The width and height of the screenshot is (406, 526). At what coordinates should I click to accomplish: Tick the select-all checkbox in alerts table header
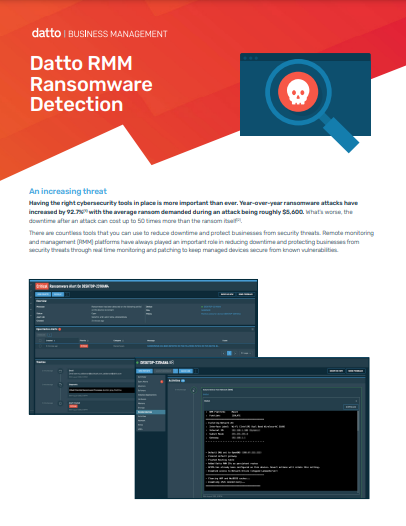pos(40,340)
